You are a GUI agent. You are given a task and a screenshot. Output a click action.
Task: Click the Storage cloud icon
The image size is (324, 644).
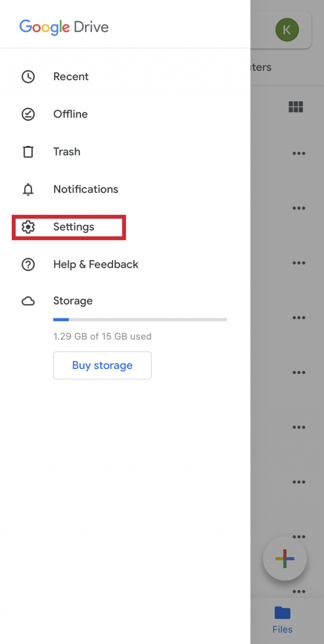pyautogui.click(x=28, y=301)
